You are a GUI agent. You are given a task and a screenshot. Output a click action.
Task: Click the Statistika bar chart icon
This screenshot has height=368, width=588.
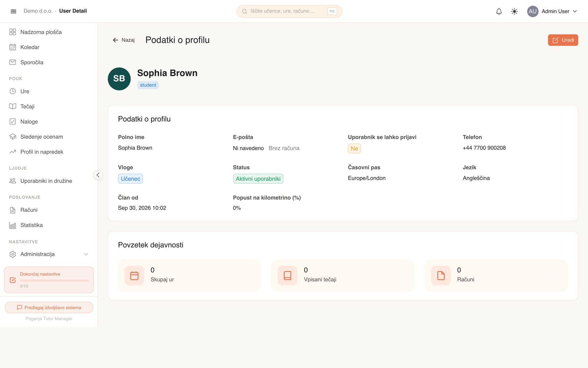click(13, 225)
